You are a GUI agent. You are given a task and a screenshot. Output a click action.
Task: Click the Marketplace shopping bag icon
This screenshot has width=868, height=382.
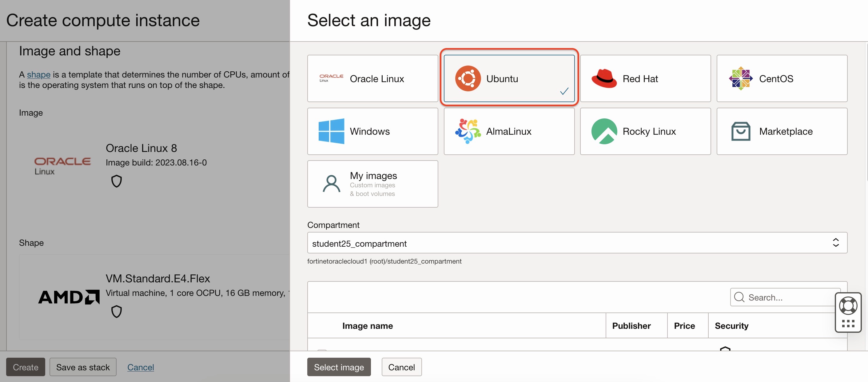pos(741,131)
